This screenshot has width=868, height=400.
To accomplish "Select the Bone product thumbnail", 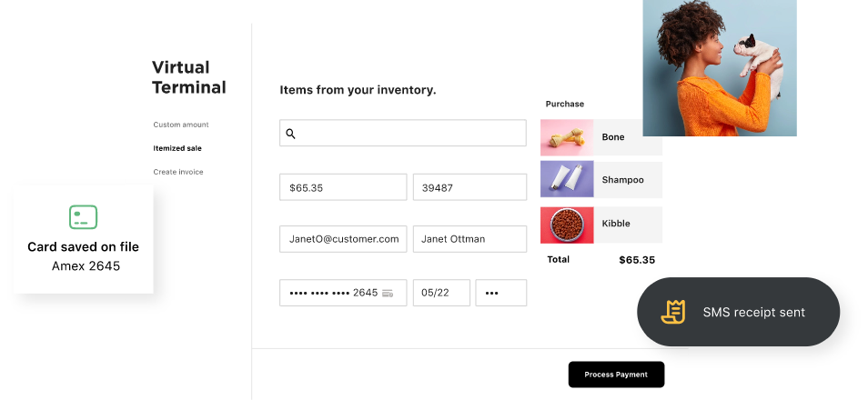I will [567, 137].
